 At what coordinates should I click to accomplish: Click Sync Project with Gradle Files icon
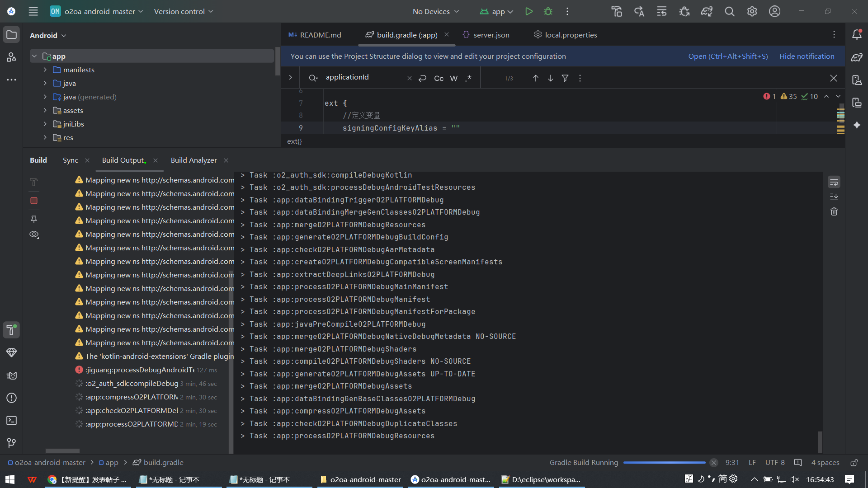707,11
